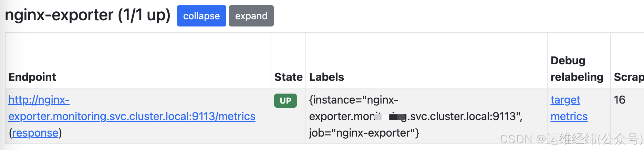The image size is (644, 150).
Task: Open the response link under the endpoint
Action: (35, 133)
